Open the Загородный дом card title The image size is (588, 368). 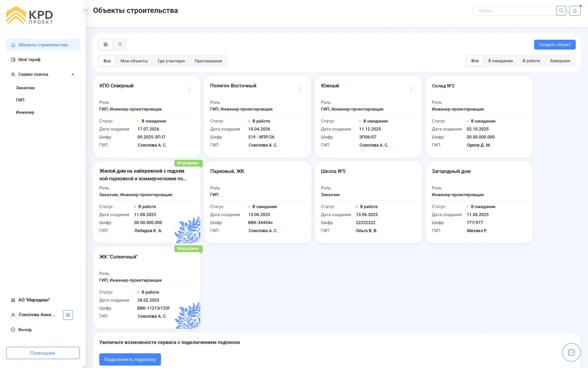[x=451, y=171]
